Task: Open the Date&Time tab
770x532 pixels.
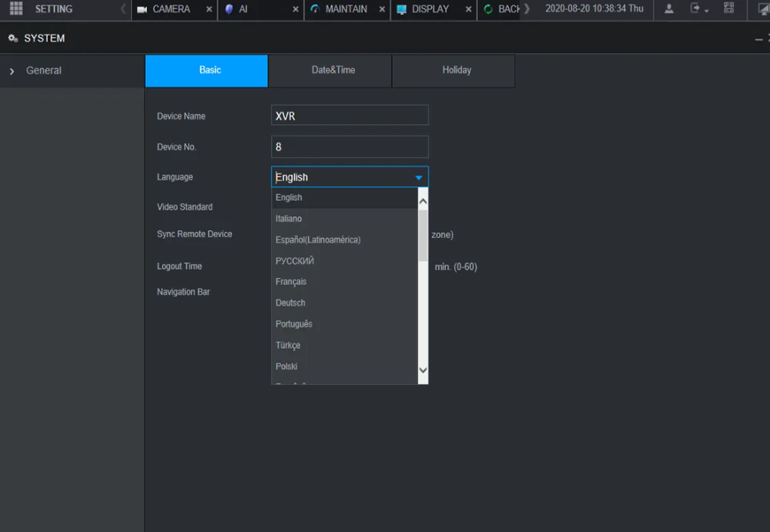Action: pyautogui.click(x=330, y=70)
